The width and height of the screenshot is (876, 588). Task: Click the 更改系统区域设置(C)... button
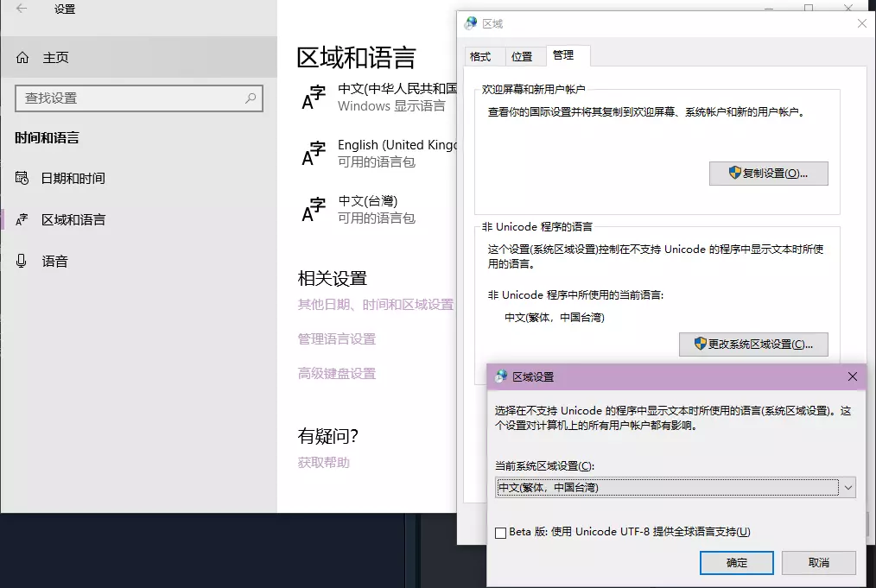pyautogui.click(x=753, y=344)
